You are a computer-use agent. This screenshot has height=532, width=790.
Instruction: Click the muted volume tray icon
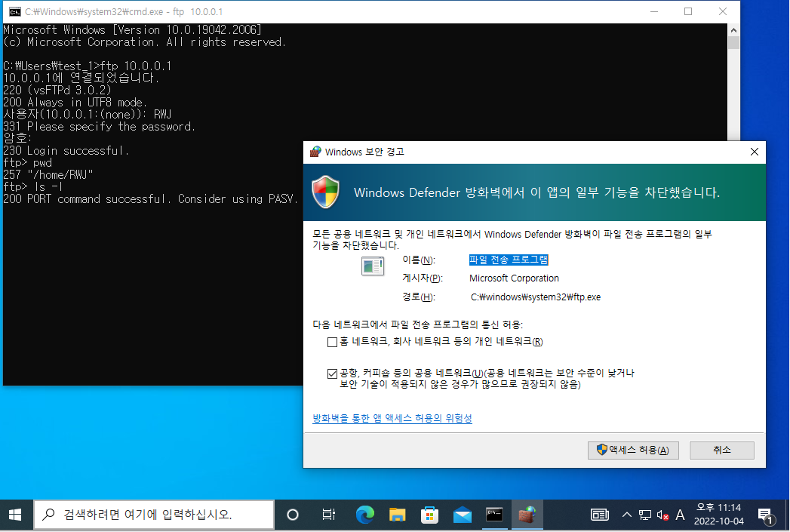[x=662, y=515]
